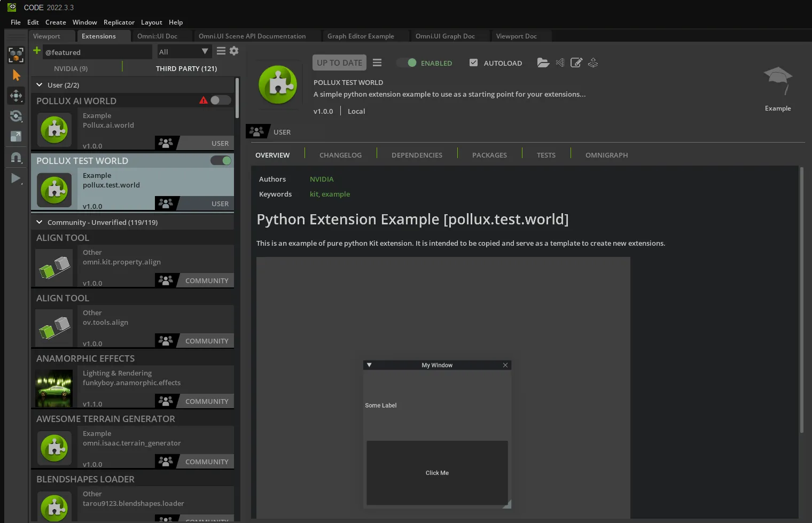Open the Replicator menu
Viewport: 812px width, 523px height.
click(119, 22)
